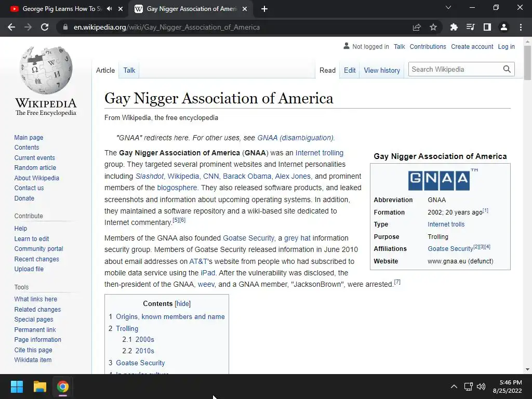Viewport: 532px width, 399px height.
Task: Click the address bar URL
Action: (x=167, y=27)
